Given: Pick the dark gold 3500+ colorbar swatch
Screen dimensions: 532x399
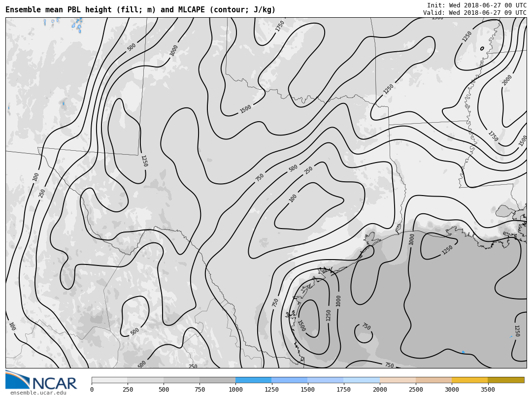Looking at the screenshot, I should (506, 380).
